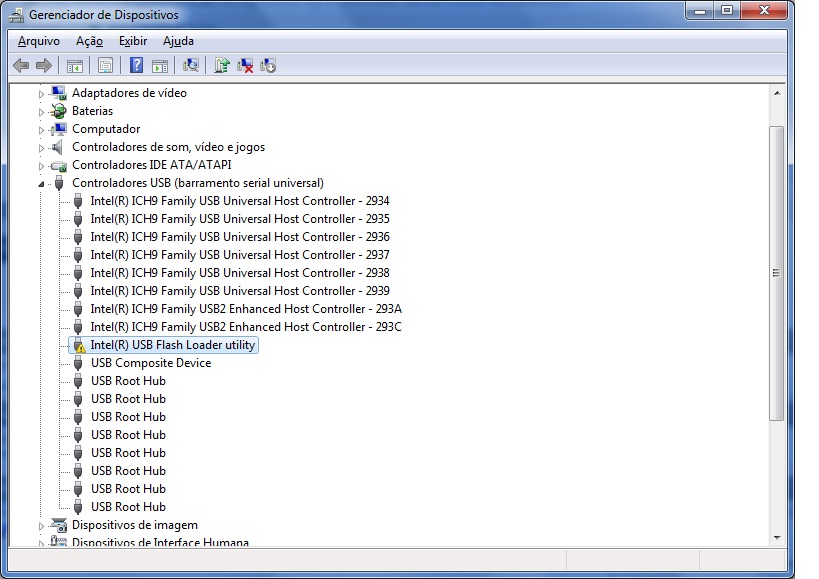Select the Computador label
This screenshot has width=819, height=579.
106,129
